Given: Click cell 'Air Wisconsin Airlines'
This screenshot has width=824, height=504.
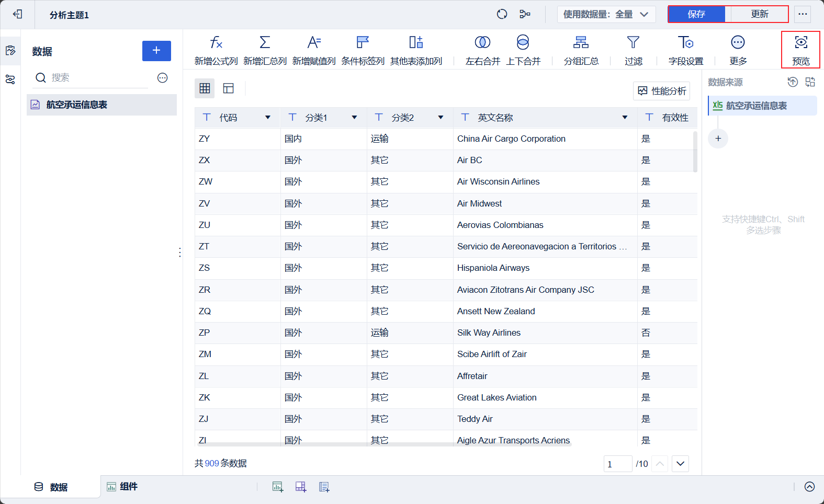Looking at the screenshot, I should 545,182.
